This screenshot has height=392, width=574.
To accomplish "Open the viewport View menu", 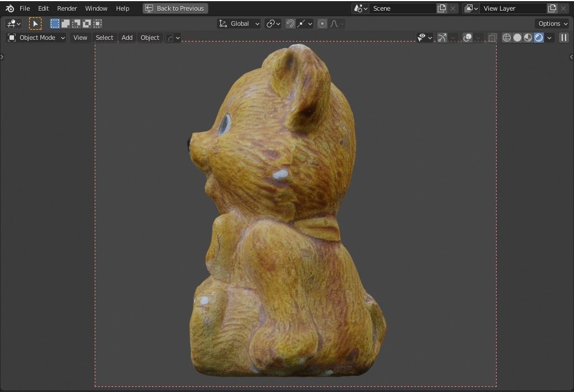I will (80, 38).
